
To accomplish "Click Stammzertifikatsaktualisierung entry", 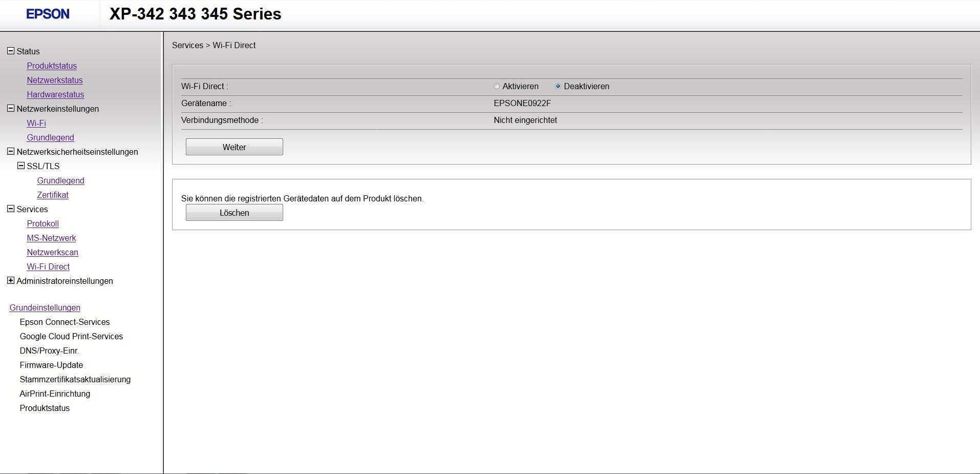I will pos(75,380).
